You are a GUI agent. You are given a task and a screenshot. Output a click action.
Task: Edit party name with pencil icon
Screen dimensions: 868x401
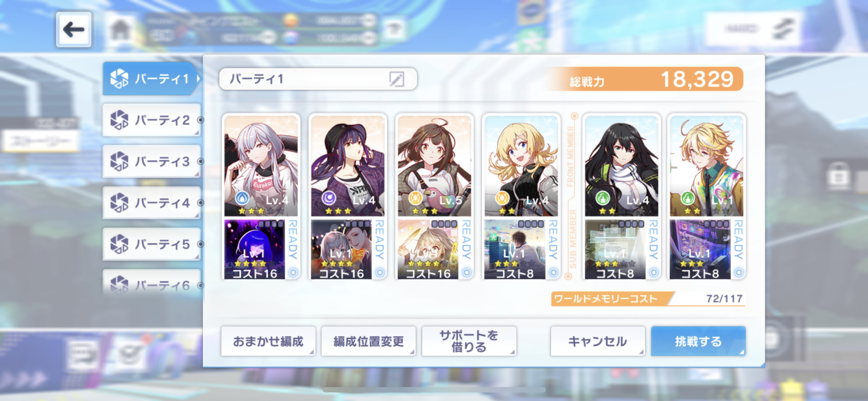tap(397, 79)
